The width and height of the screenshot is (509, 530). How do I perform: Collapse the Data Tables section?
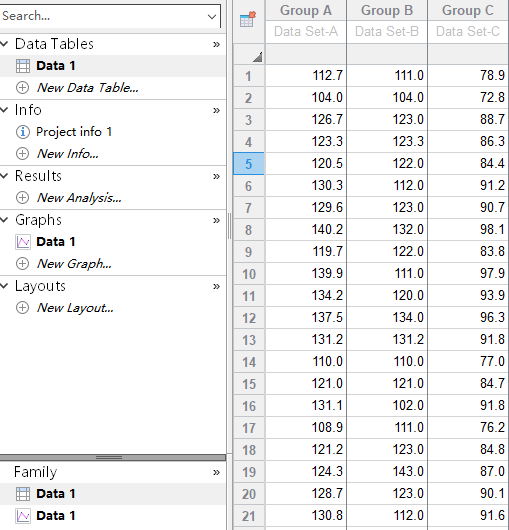click(x=4, y=44)
